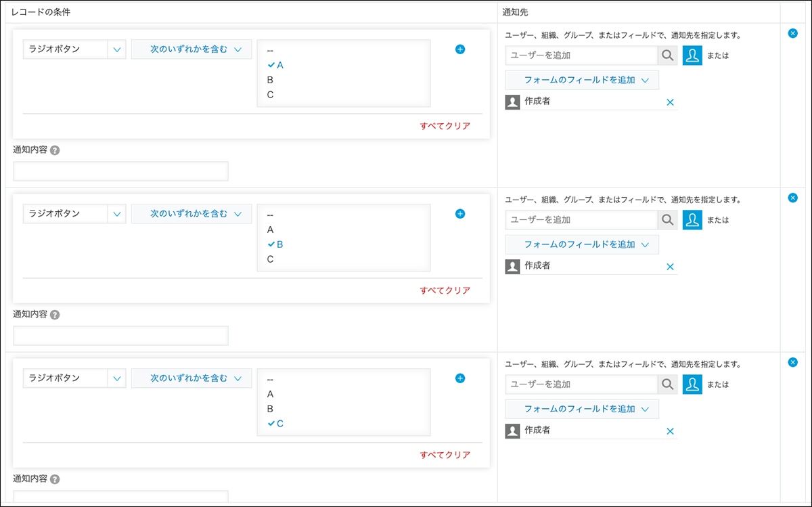Click help icon next to first 通知内容
The width and height of the screenshot is (812, 507).
coord(55,150)
